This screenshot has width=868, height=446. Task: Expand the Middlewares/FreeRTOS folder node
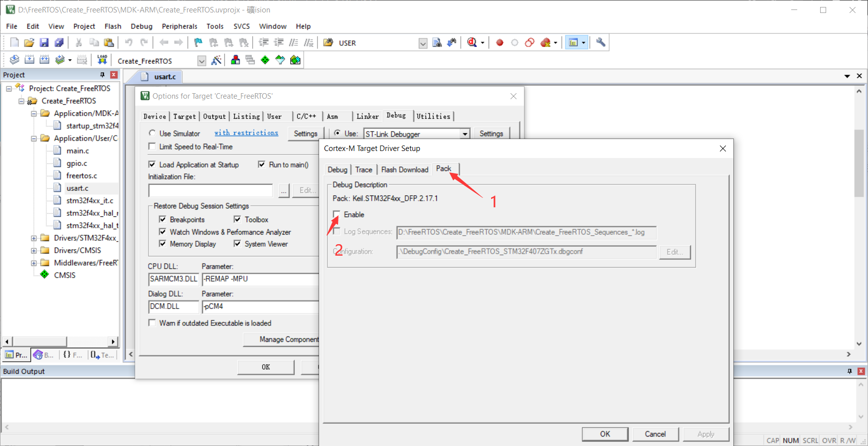pyautogui.click(x=34, y=263)
